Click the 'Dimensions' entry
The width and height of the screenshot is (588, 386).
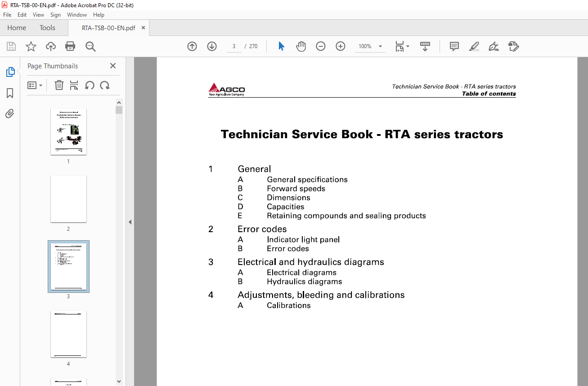(288, 197)
